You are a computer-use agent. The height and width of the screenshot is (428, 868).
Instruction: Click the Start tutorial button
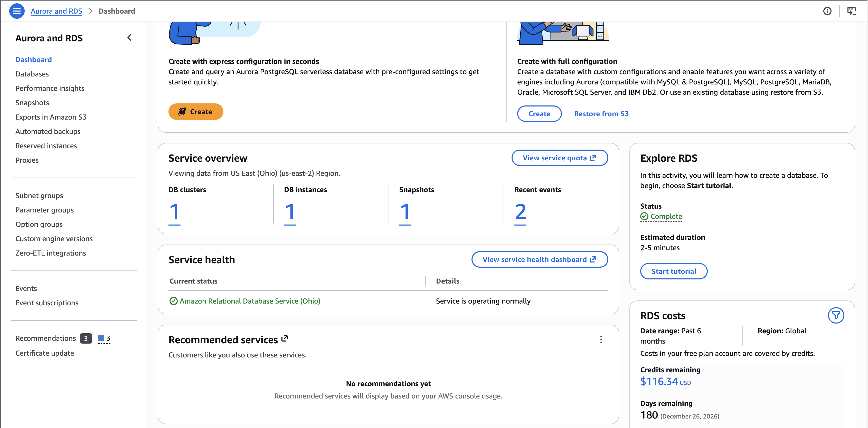tap(674, 271)
